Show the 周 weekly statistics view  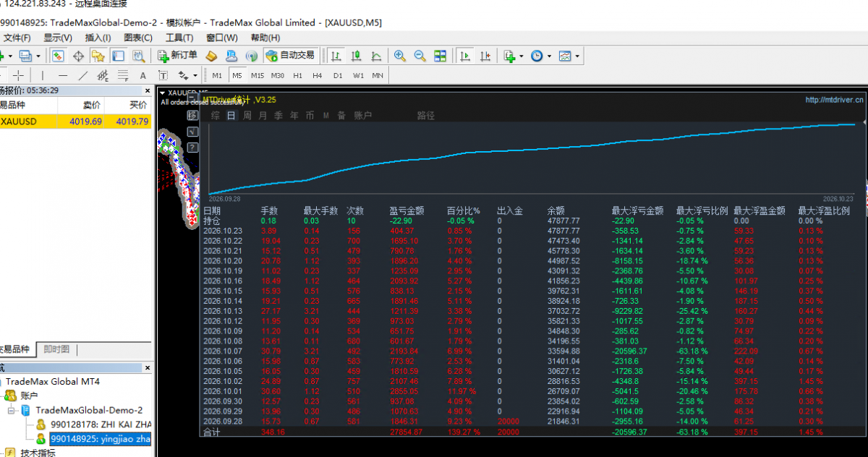click(x=247, y=115)
